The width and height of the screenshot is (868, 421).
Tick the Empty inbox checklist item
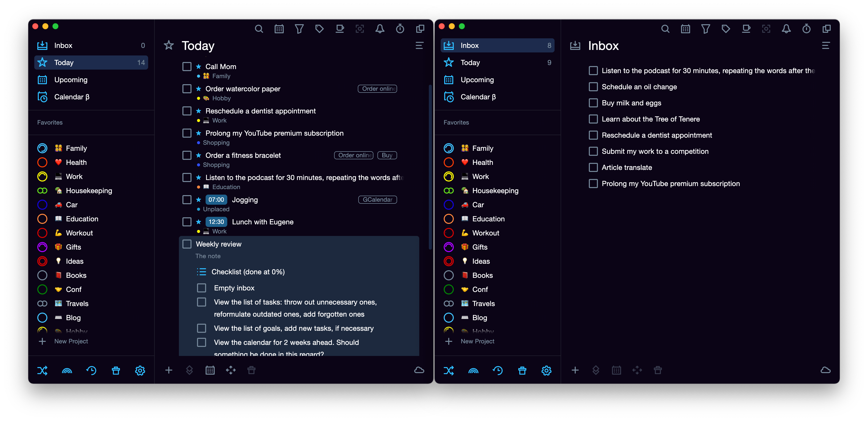[x=202, y=288]
